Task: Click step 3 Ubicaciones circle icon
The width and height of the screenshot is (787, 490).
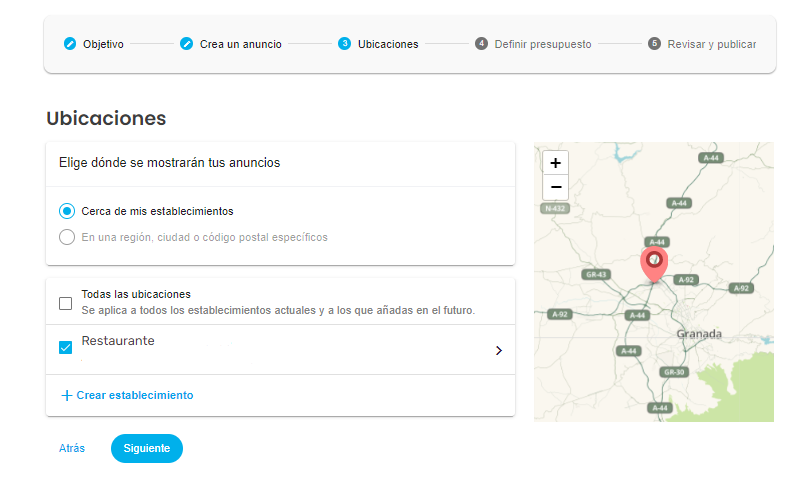Action: [344, 44]
